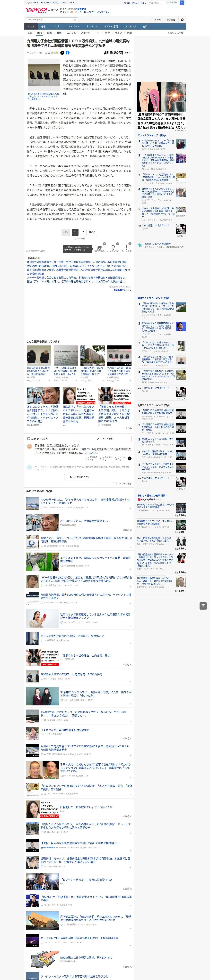Click the 次へ pagination button
210x980 pixels.
pos(92,232)
